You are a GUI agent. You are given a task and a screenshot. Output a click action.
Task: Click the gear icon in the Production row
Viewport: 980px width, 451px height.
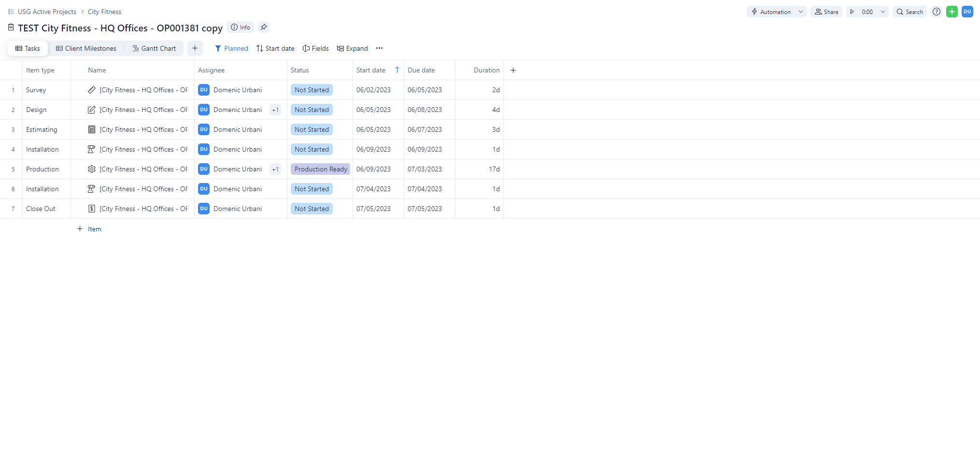pyautogui.click(x=92, y=169)
